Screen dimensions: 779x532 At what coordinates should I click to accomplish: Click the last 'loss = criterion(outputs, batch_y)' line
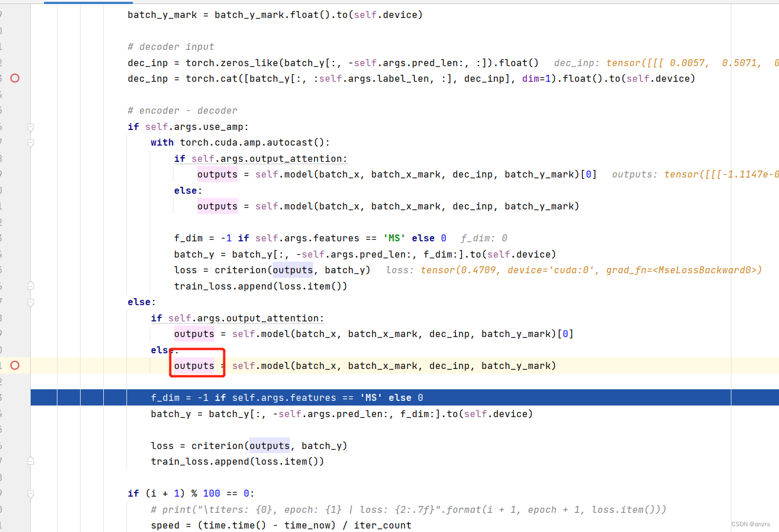[x=249, y=446]
